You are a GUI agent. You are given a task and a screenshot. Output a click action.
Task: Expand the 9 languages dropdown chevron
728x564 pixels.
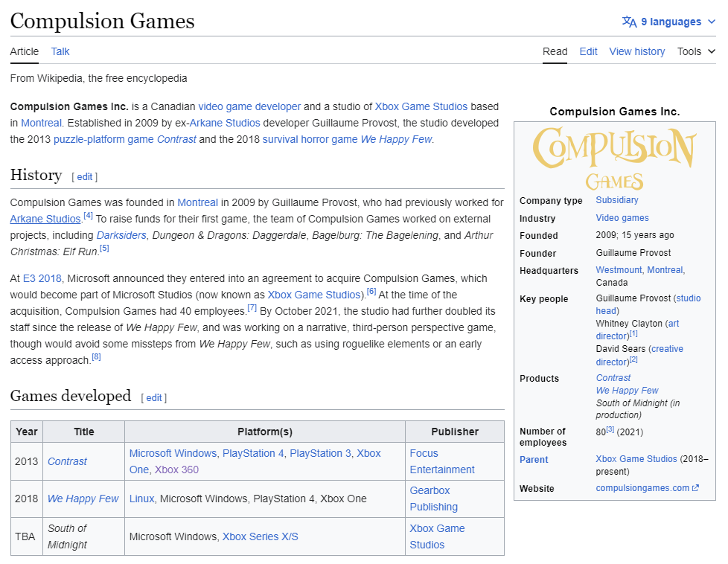click(712, 22)
